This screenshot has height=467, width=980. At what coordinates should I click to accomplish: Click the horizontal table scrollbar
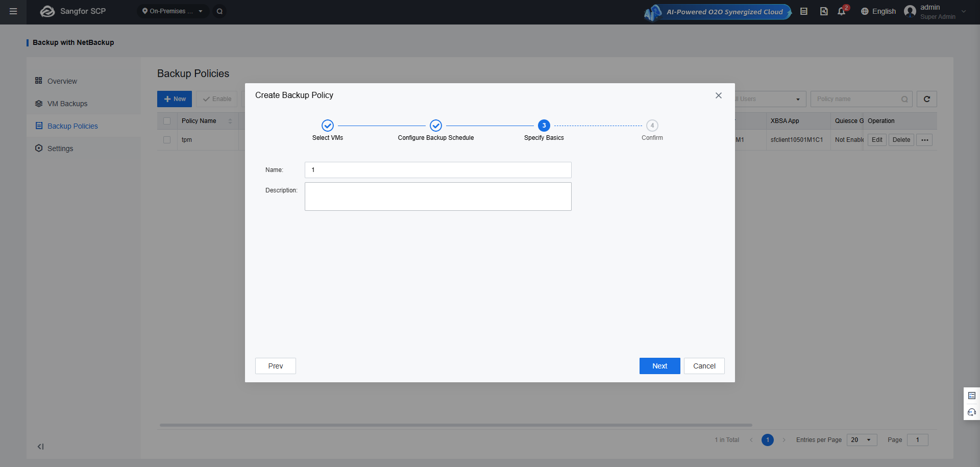pyautogui.click(x=456, y=425)
